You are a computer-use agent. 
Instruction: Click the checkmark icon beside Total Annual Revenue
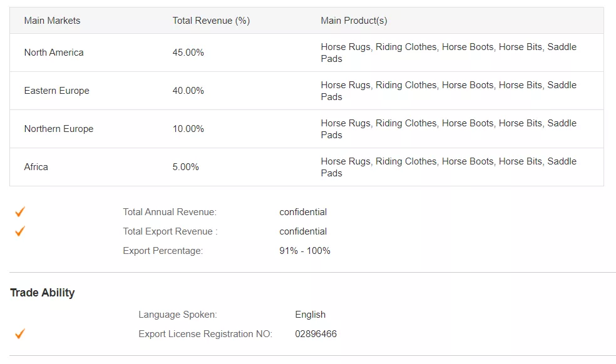pyautogui.click(x=20, y=211)
